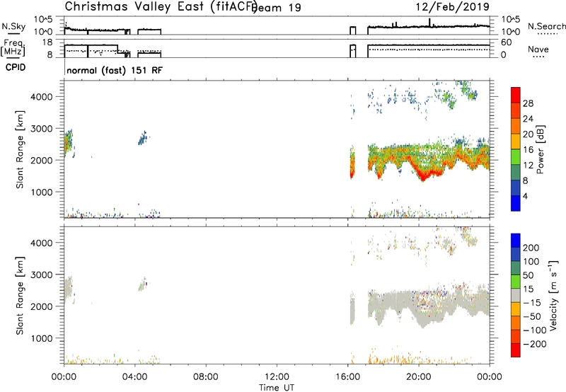Image resolution: width=566 pixels, height=392 pixels.
Task: Click blue bottom of power colorbar
Action: pos(516,203)
